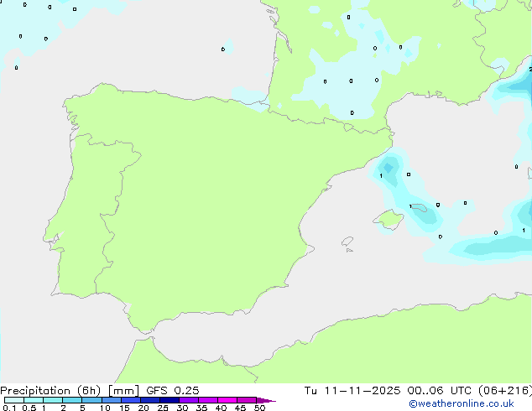The height and width of the screenshot is (411, 532).
Task: Click the legend value label '20'
Action: [x=143, y=408]
